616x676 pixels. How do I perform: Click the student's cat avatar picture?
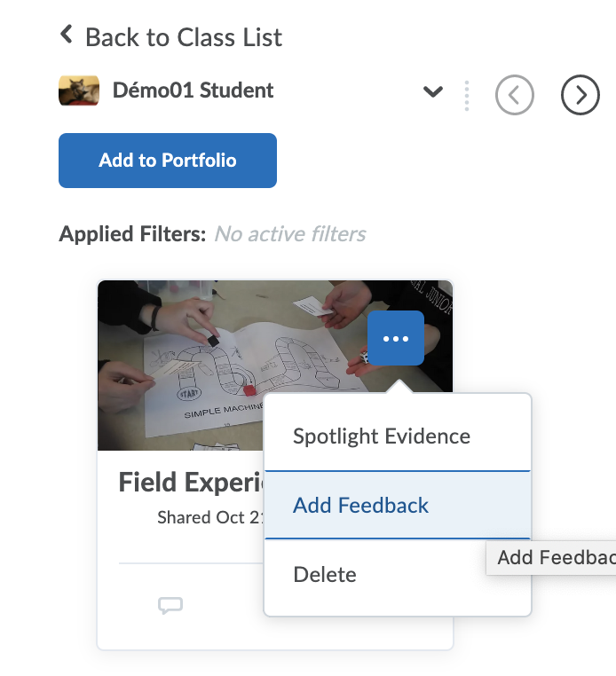79,90
